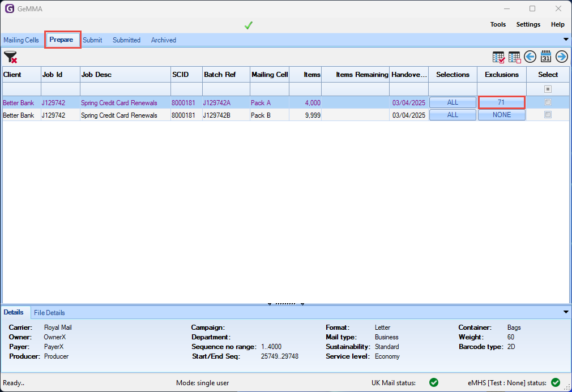Click the deselect-all grid icon
Screen dimensions: 572x392
[x=514, y=57]
